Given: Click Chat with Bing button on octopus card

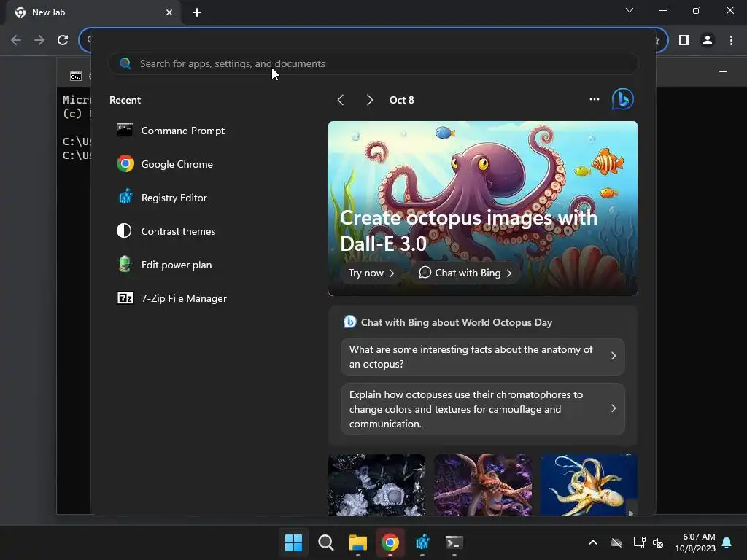Looking at the screenshot, I should pos(465,273).
